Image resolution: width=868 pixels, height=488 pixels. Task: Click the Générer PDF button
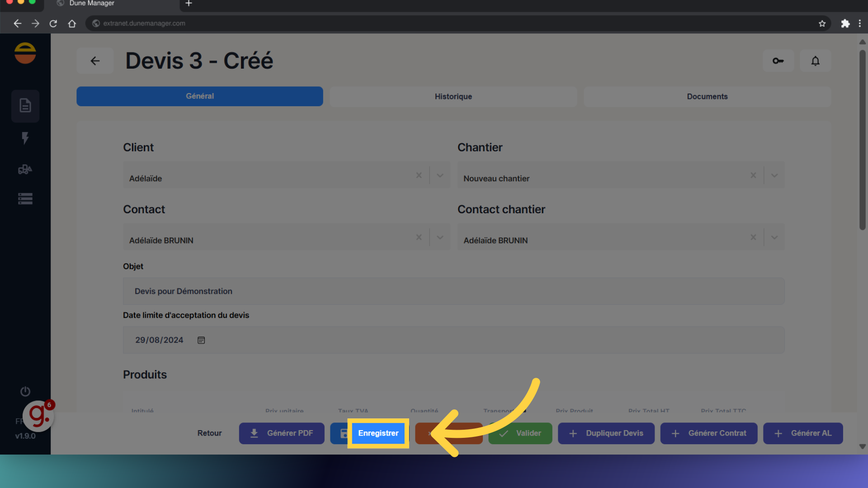pyautogui.click(x=282, y=433)
